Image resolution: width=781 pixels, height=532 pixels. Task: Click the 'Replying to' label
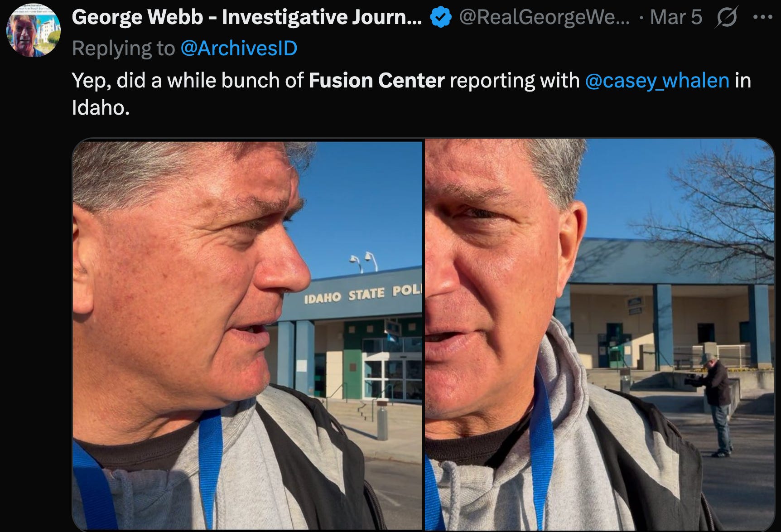(x=123, y=48)
